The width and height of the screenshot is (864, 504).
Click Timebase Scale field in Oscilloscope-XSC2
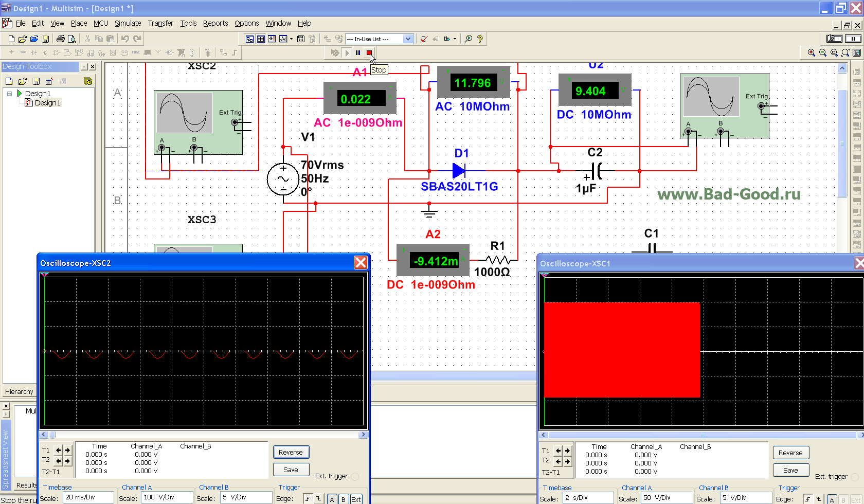click(x=88, y=497)
